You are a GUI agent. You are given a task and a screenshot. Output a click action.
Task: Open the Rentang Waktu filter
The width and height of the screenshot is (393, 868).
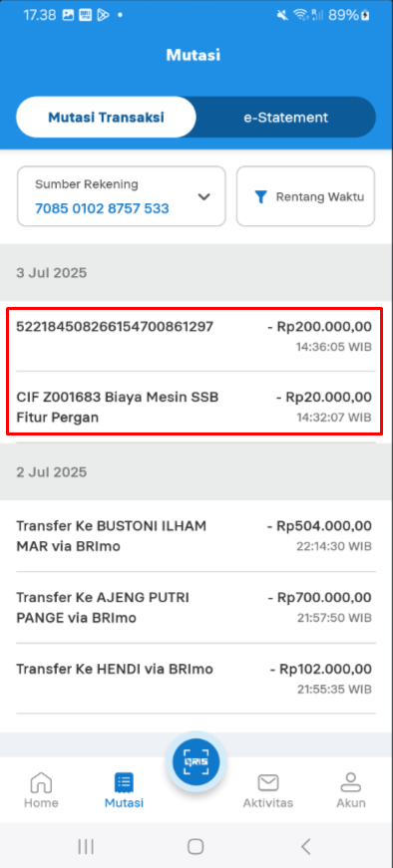(305, 196)
